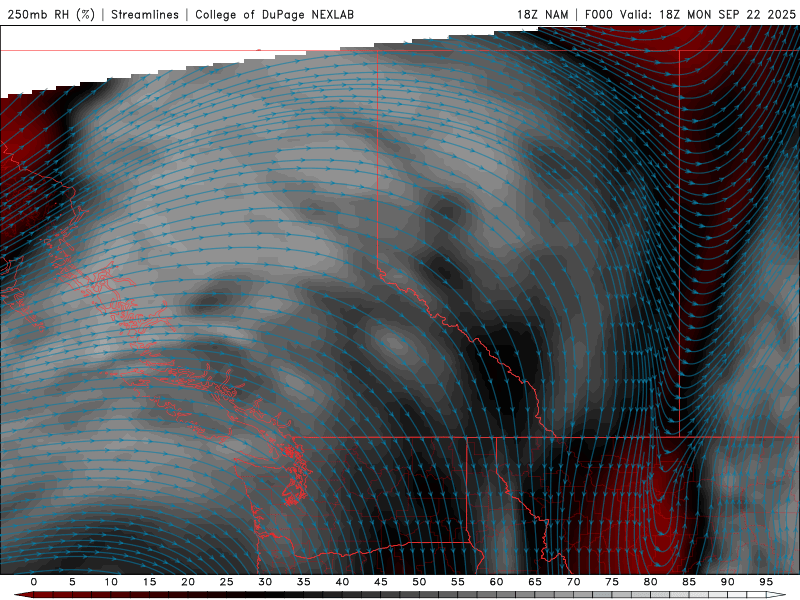
Task: Click the '50' label on the color scale
Action: point(419,582)
